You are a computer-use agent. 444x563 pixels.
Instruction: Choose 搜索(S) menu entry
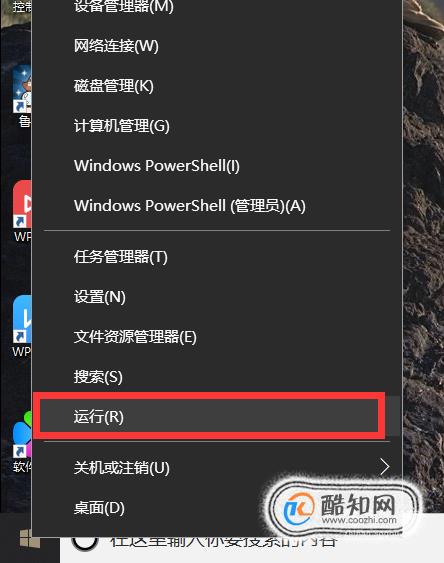(217, 377)
